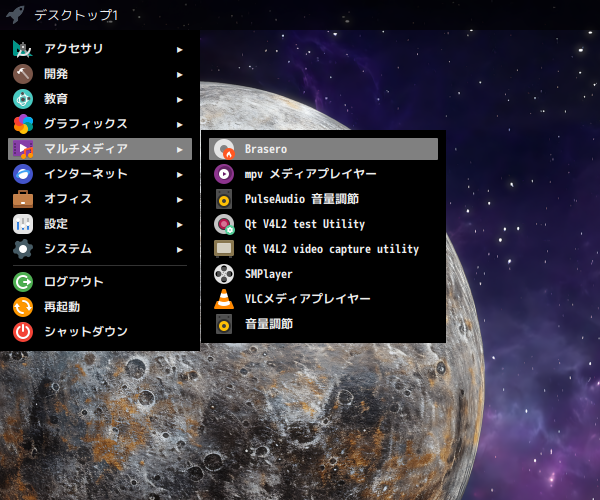Open the グラフィックス menu entry

click(x=100, y=124)
